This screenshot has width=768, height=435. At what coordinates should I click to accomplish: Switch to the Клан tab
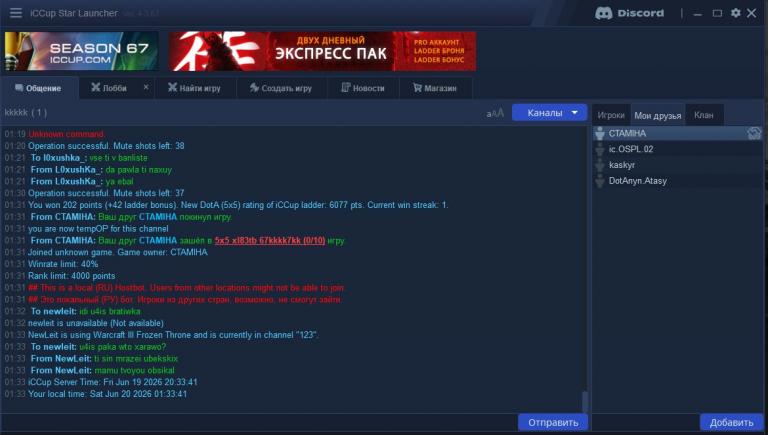click(703, 115)
